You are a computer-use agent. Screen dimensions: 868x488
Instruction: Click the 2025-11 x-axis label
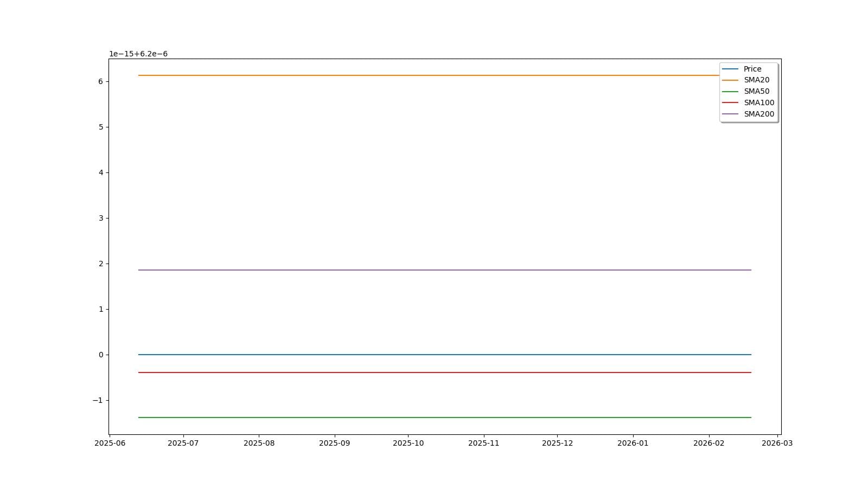click(483, 443)
